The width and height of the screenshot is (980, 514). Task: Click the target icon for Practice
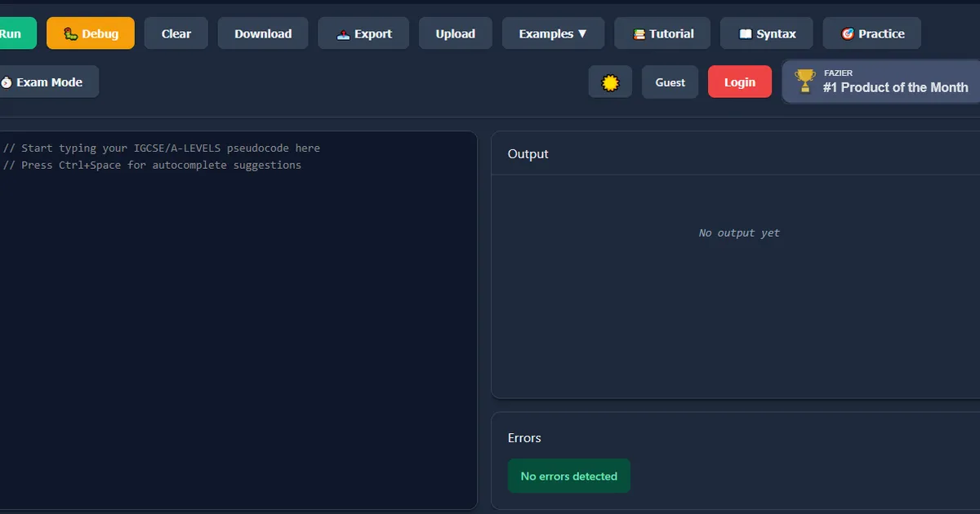pos(847,34)
